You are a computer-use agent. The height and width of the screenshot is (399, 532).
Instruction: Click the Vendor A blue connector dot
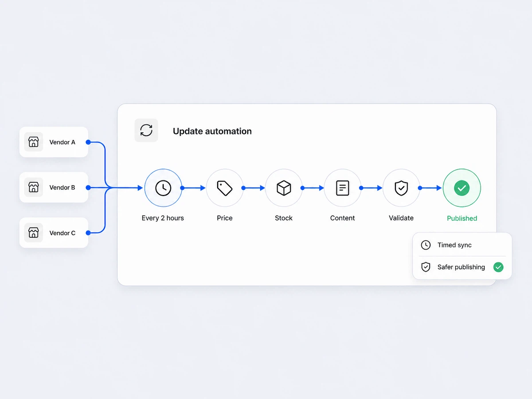pyautogui.click(x=88, y=142)
